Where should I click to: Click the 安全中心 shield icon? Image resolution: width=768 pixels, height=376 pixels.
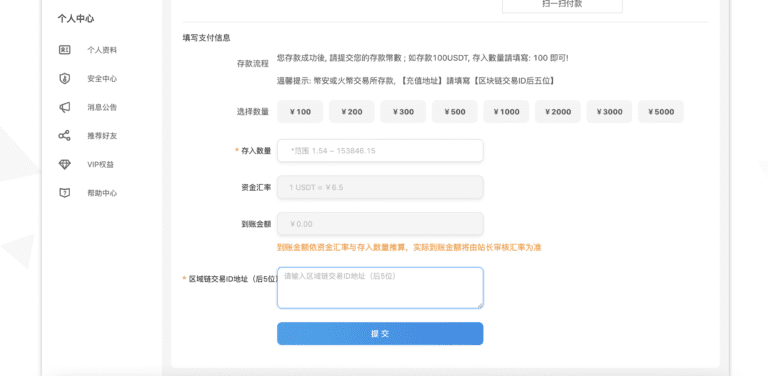tap(65, 78)
